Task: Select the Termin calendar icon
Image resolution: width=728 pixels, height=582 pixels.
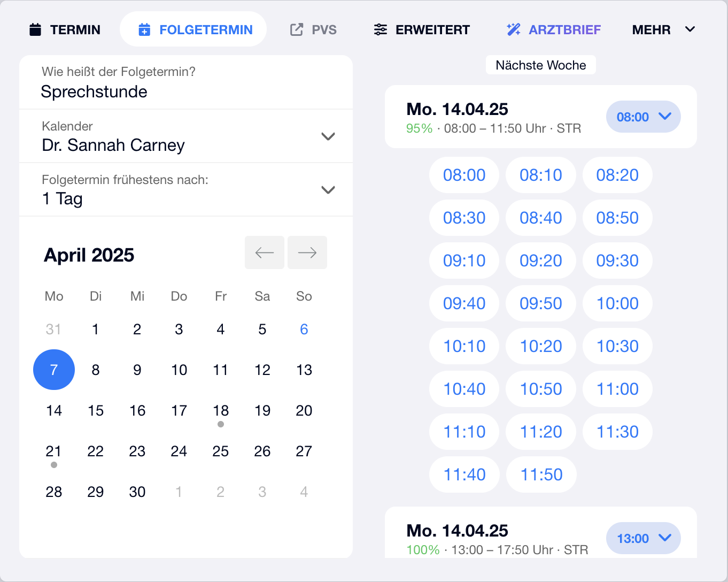Action: 34,29
